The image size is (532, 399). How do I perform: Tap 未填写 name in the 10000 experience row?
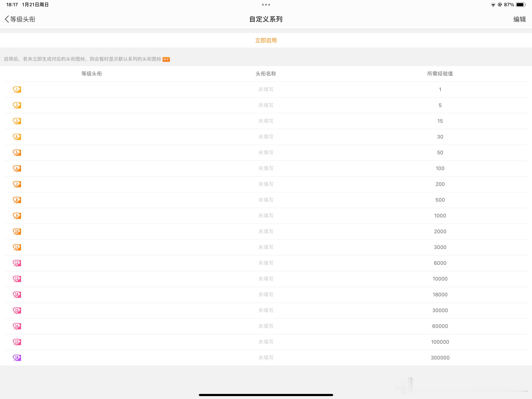click(x=266, y=279)
